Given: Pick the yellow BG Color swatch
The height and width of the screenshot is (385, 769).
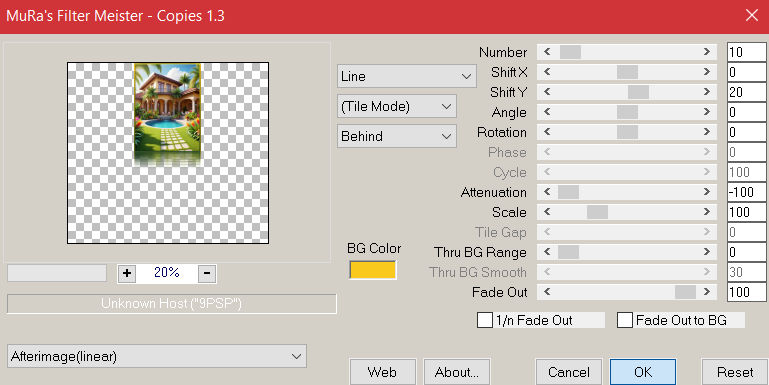Looking at the screenshot, I should click(373, 270).
